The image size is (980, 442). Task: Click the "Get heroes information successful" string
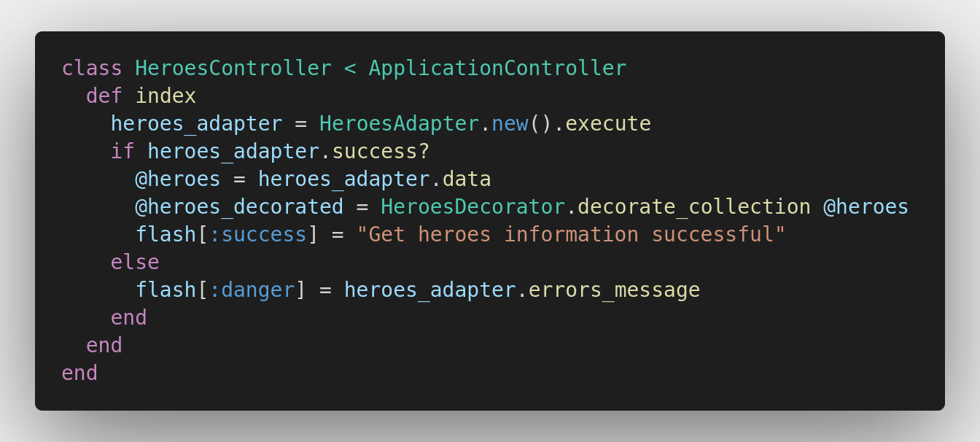coord(571,235)
